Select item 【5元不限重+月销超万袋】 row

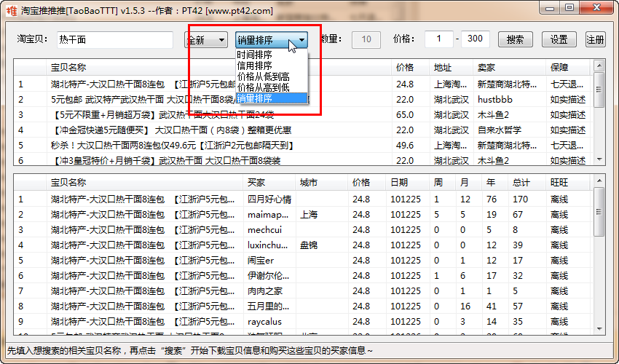(x=302, y=115)
